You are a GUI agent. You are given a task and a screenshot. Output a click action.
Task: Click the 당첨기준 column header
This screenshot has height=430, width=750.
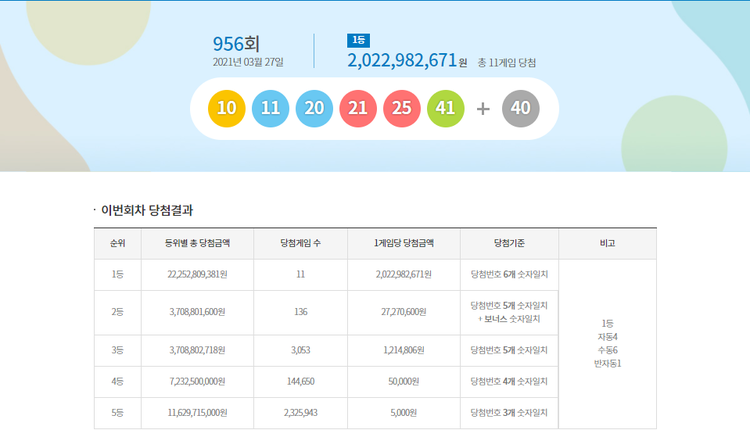coord(509,243)
